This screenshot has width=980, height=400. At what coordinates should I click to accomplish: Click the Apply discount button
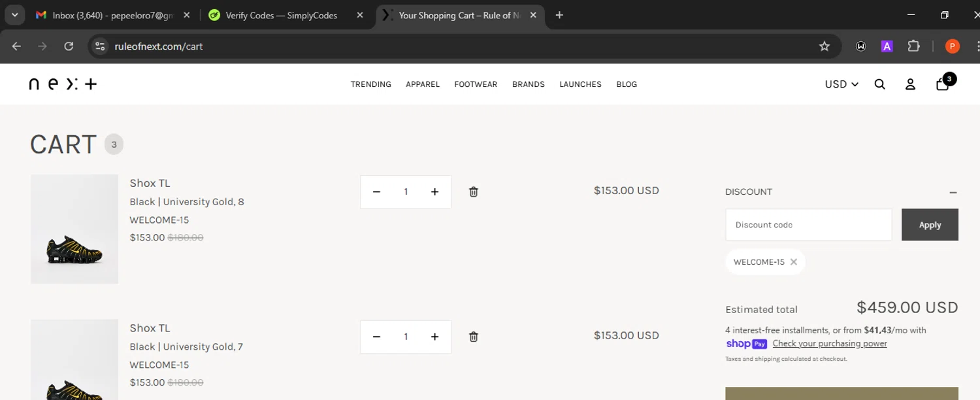[930, 225]
